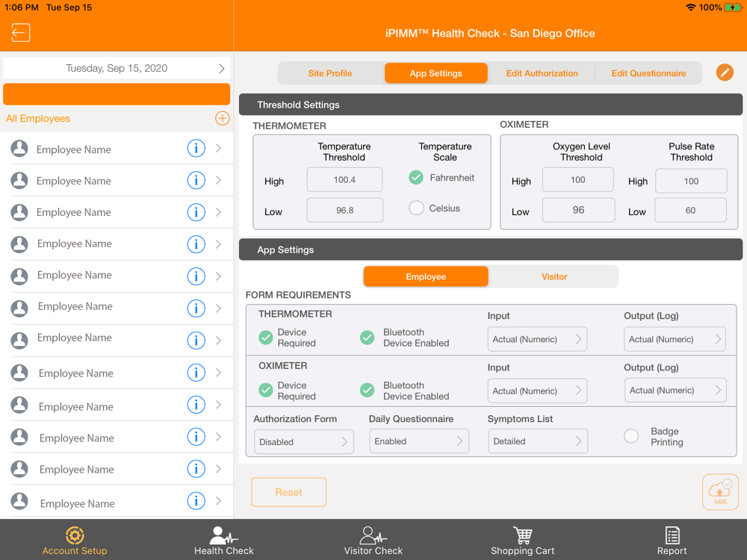Screen dimensions: 747x560
Task: Select the Celsius temperature scale
Action: tap(416, 208)
